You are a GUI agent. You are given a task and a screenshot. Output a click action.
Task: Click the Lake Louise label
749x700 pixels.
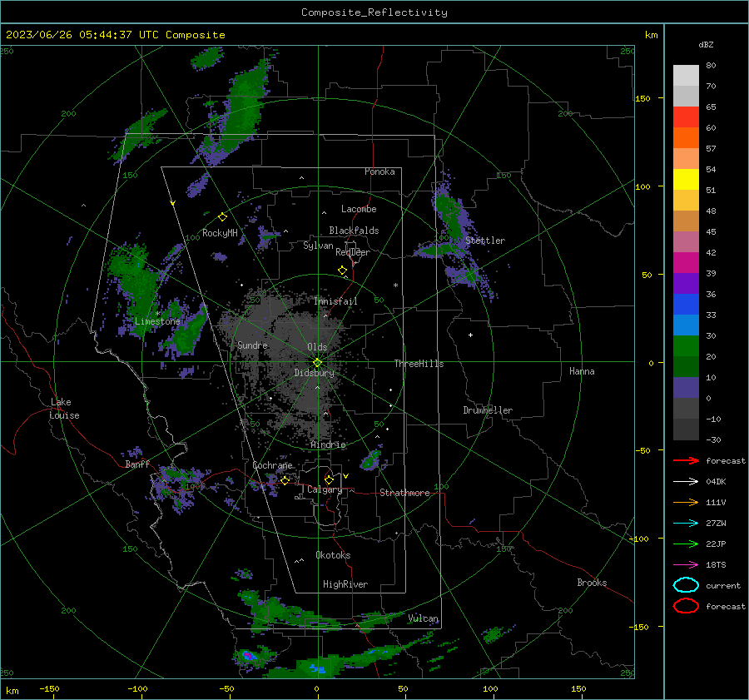pos(64,409)
